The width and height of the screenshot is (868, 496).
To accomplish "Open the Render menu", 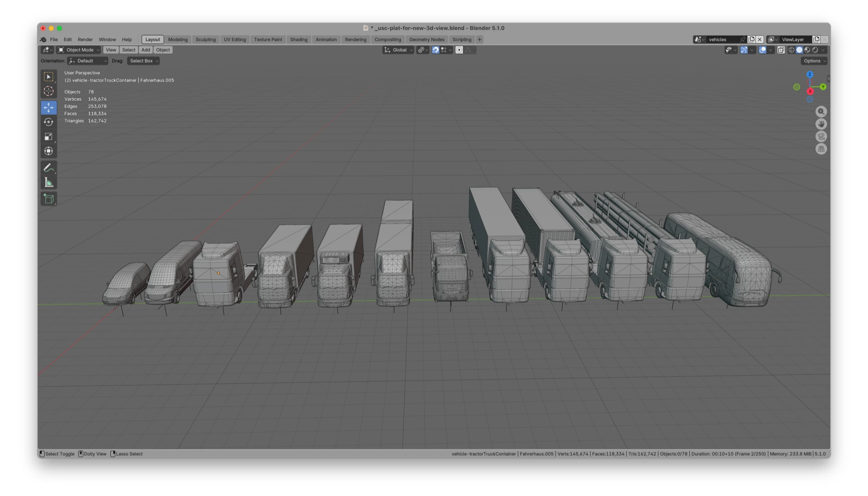I will [x=85, y=40].
